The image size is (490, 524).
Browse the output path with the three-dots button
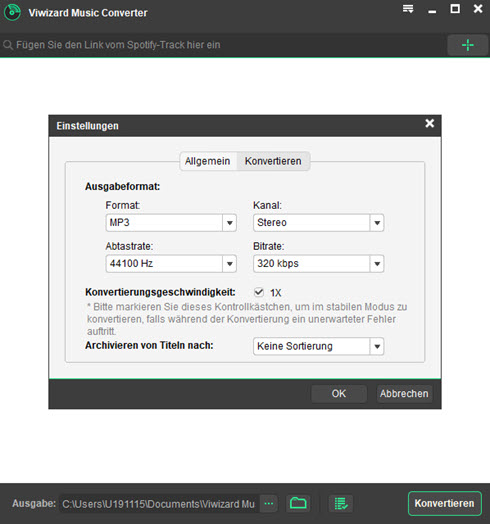pyautogui.click(x=269, y=503)
